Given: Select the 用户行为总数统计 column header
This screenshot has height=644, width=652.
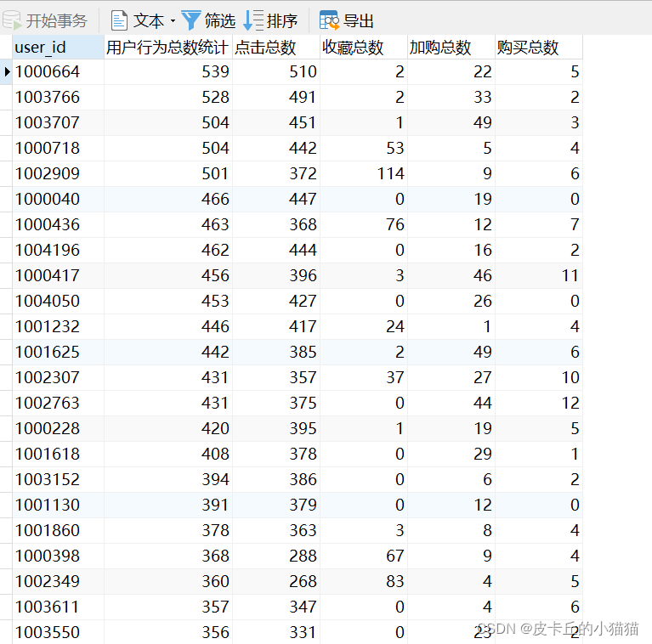Looking at the screenshot, I should (168, 48).
